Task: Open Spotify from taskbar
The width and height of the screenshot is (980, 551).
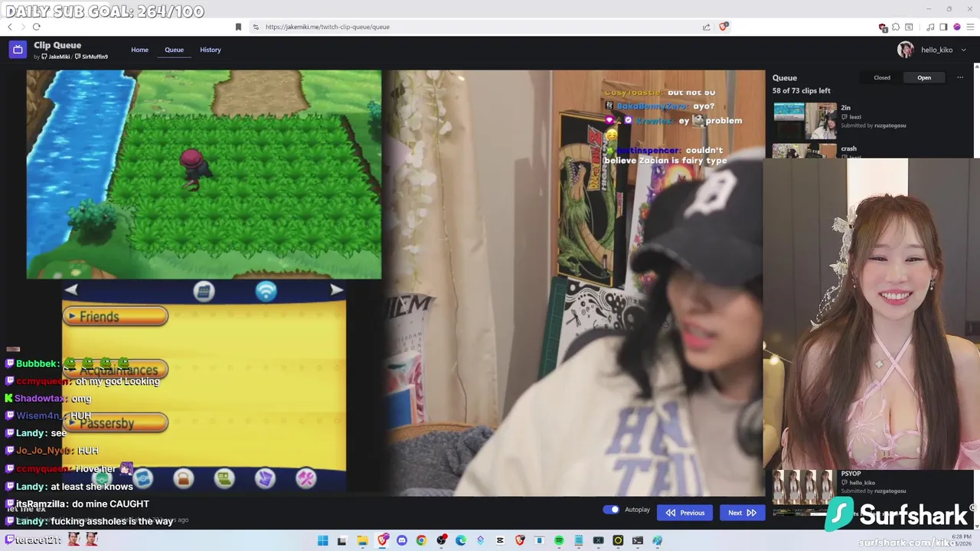Action: click(x=559, y=540)
